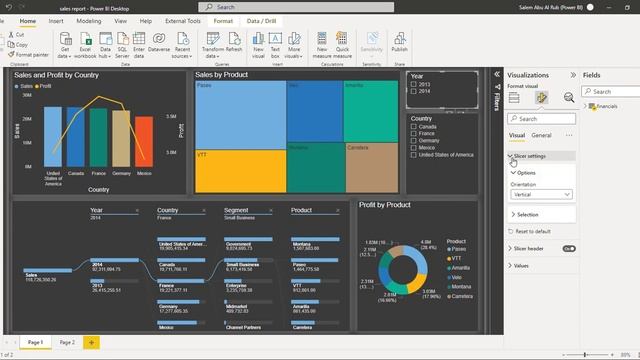
Task: Refresh the data
Action: point(234,42)
